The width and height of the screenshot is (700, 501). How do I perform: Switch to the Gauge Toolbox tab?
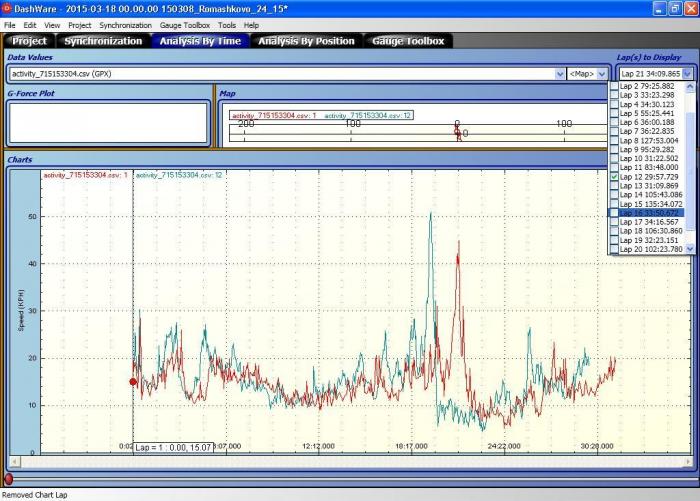[x=408, y=41]
